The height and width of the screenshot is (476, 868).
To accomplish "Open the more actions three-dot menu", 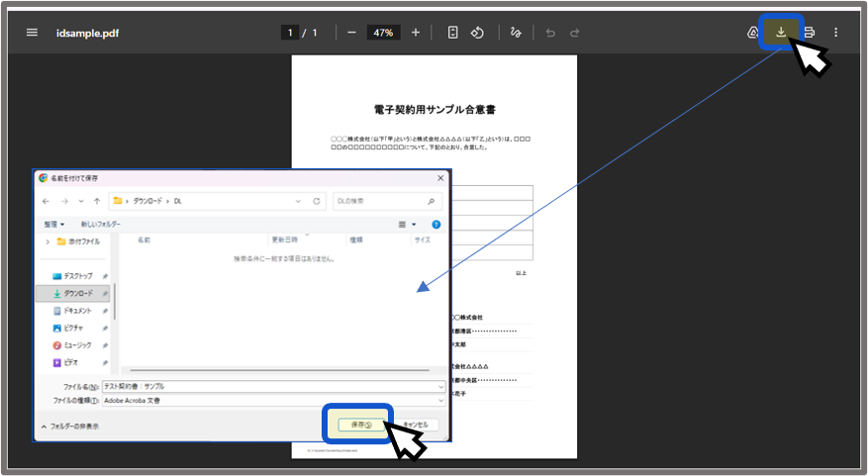I will pyautogui.click(x=835, y=33).
